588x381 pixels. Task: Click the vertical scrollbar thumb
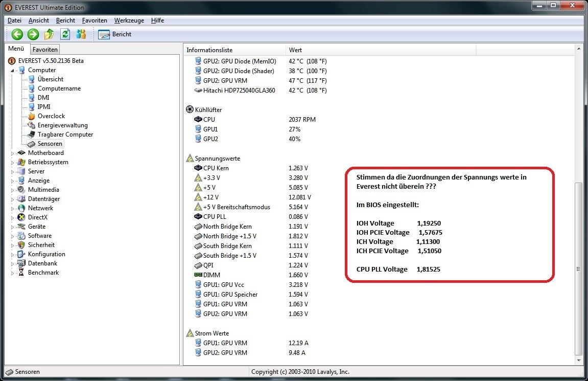(x=578, y=269)
